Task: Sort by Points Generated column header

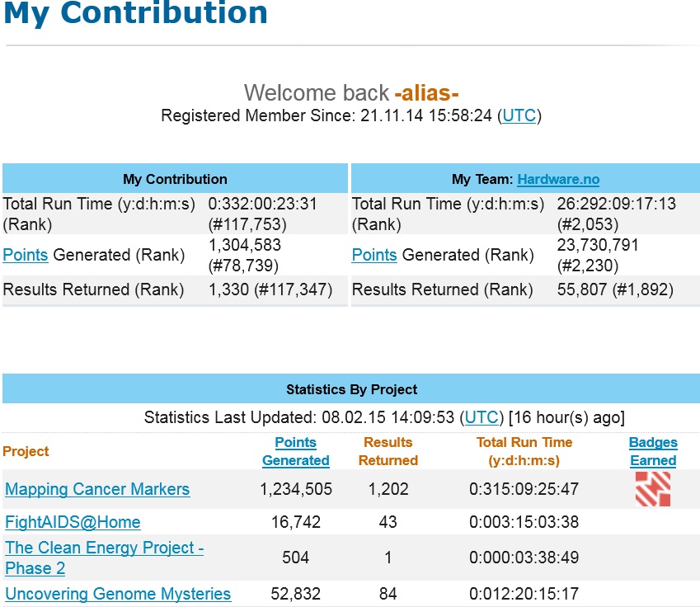Action: pos(295,451)
